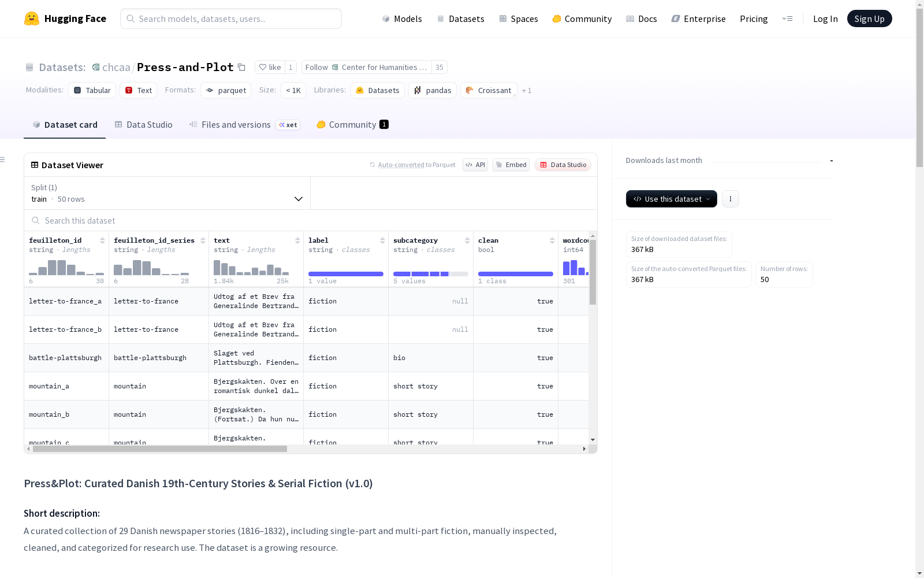This screenshot has height=578, width=924.
Task: Click the mountain_a row id cell
Action: click(x=66, y=386)
